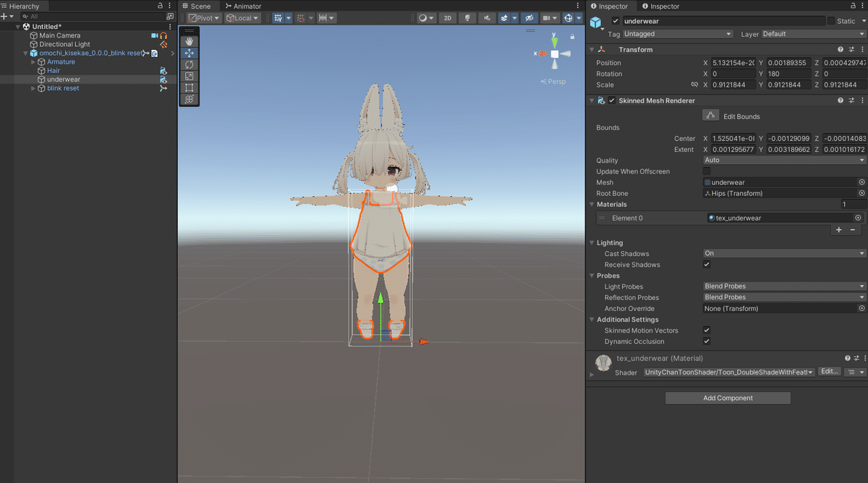Select the tex_underwear material sphere thumbnail
Image resolution: width=868 pixels, height=483 pixels.
(x=603, y=363)
